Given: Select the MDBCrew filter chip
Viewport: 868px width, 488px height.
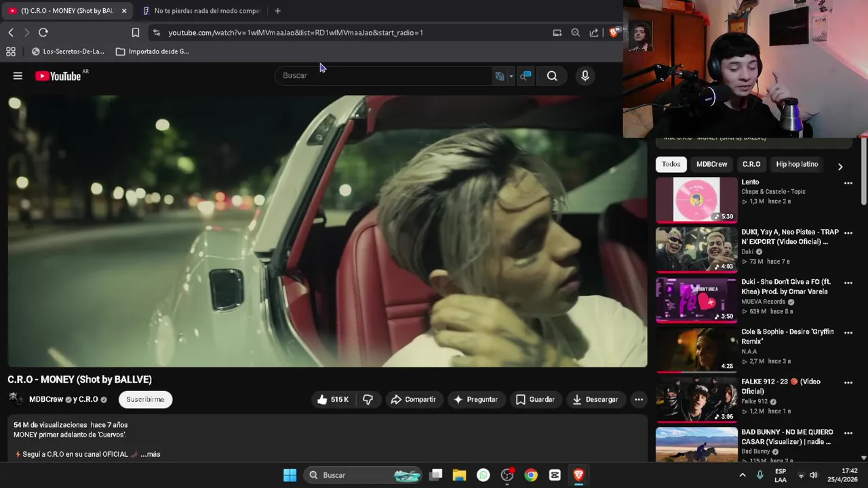Looking at the screenshot, I should click(x=711, y=164).
